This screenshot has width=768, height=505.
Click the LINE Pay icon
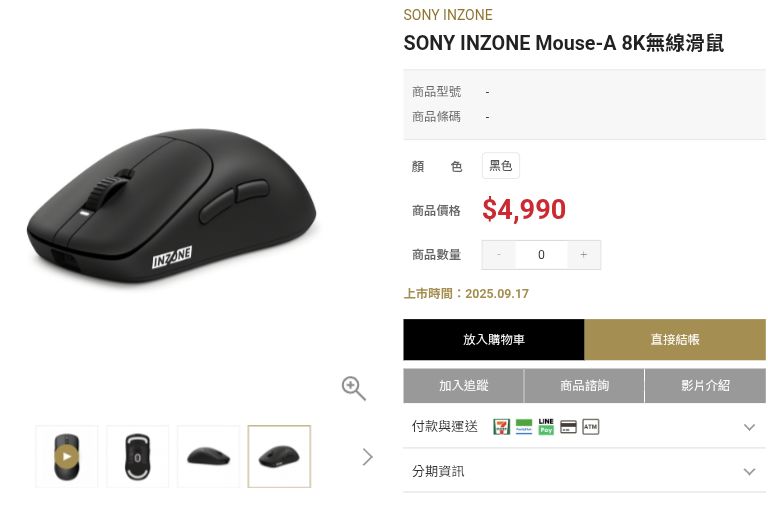(x=546, y=427)
